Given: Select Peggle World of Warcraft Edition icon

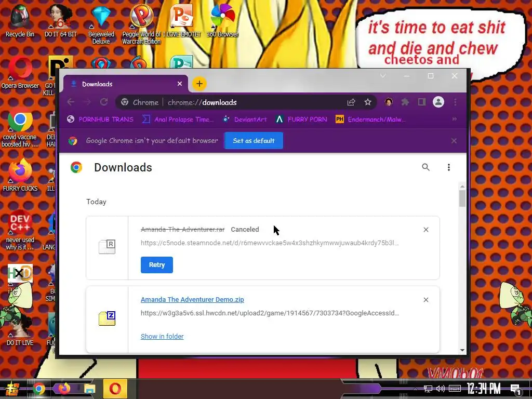Looking at the screenshot, I should tap(141, 24).
